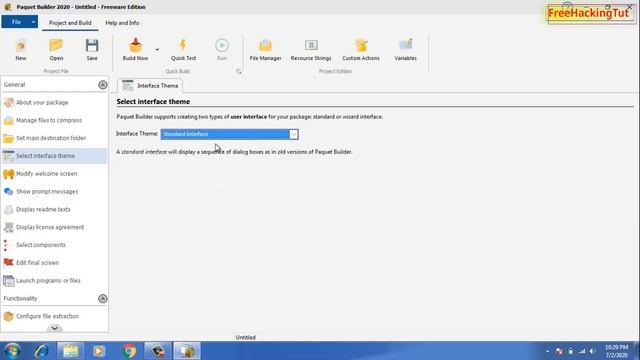Select the Select interface theme item

[54, 156]
